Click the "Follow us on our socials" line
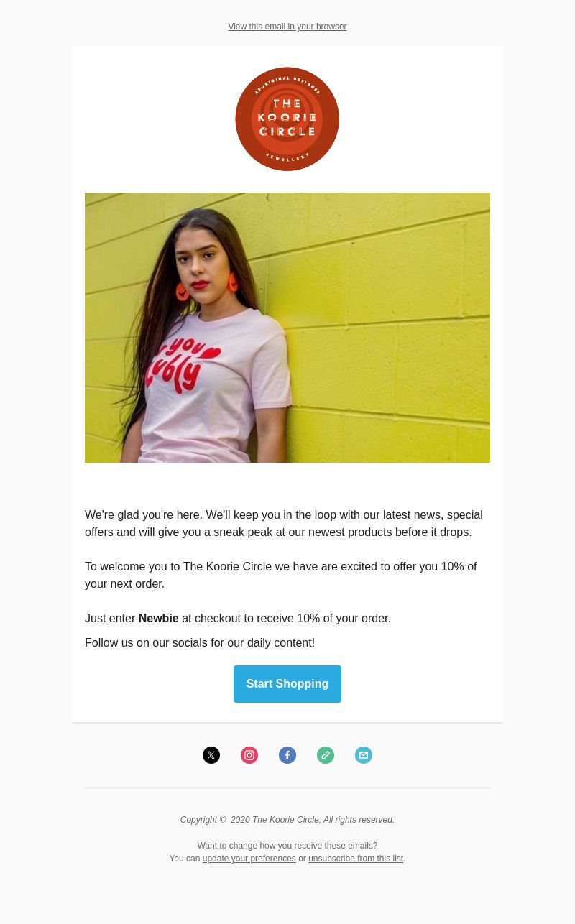The width and height of the screenshot is (575, 924). coord(200,643)
